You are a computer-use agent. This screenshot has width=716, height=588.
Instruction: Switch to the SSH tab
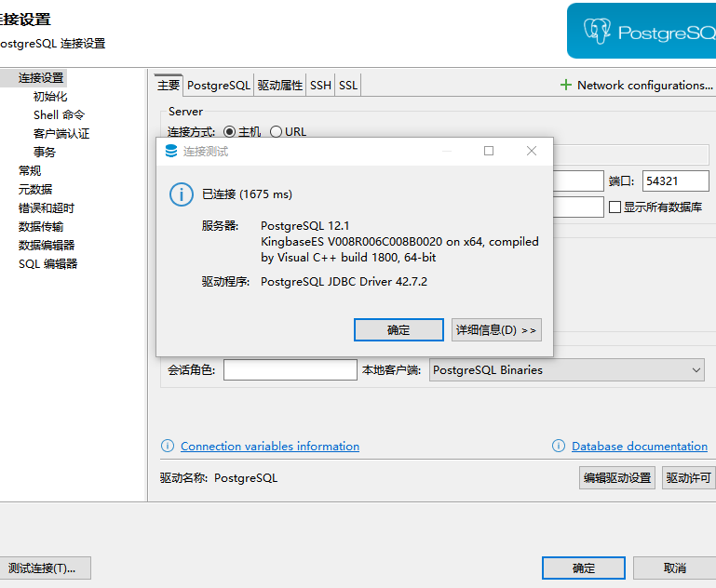tap(320, 86)
